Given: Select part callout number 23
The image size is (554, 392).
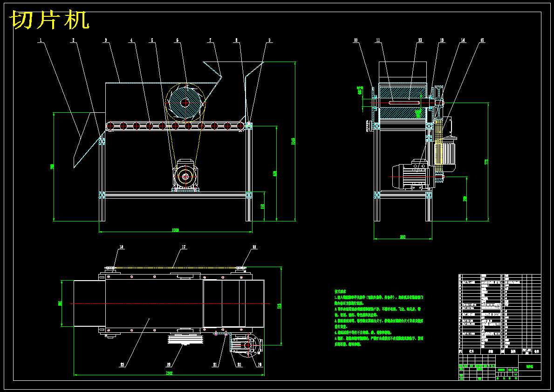Looking at the screenshot, I should 122,364.
